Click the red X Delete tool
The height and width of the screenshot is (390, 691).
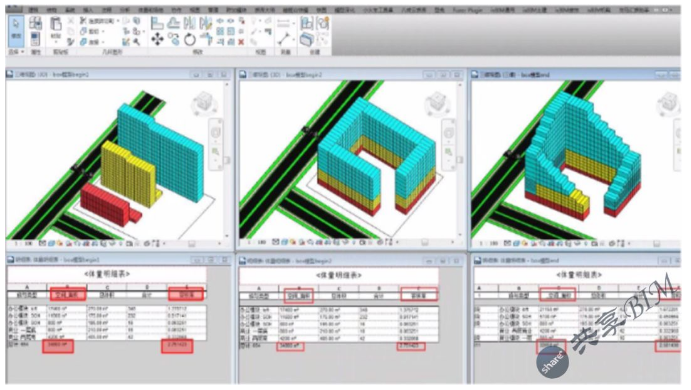(241, 42)
